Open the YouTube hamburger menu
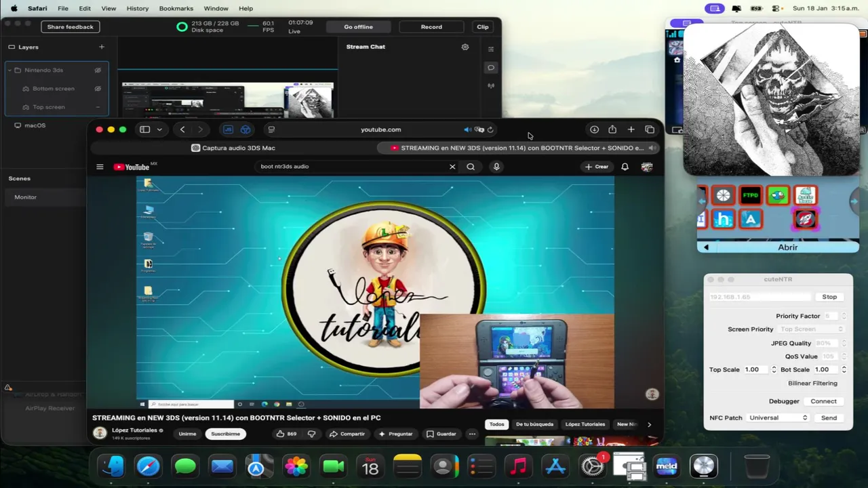Viewport: 868px width, 488px height. 100,167
